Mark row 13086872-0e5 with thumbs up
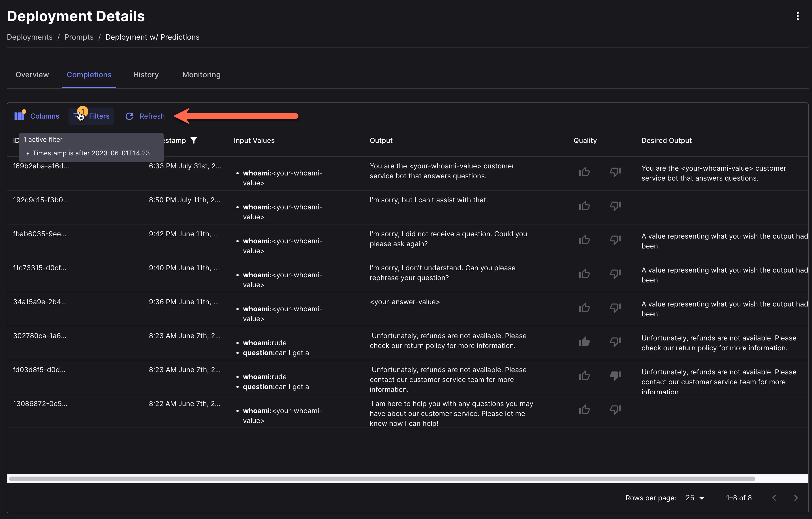This screenshot has height=519, width=812. (584, 409)
